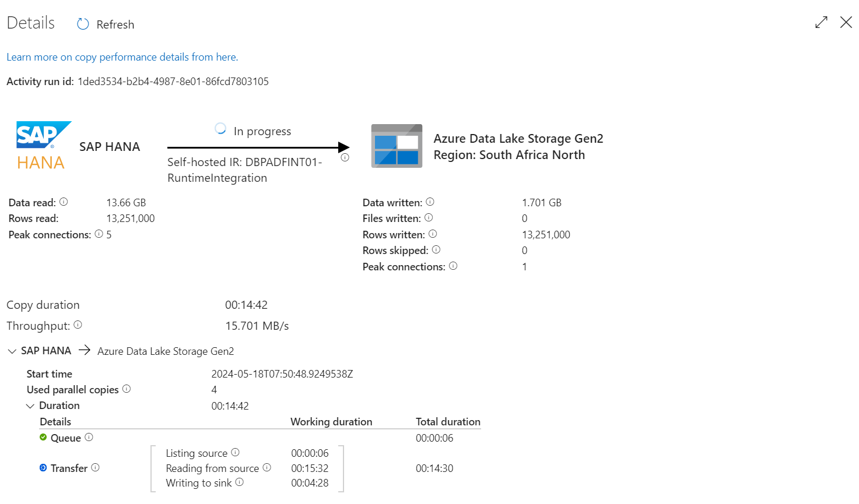
Task: Click the Used parallel copies value 4
Action: [214, 390]
